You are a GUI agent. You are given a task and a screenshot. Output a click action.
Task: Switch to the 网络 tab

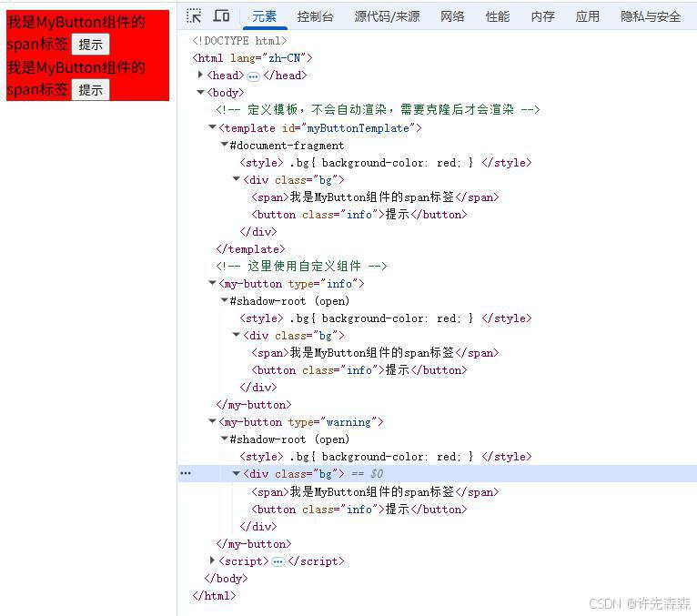[x=452, y=16]
